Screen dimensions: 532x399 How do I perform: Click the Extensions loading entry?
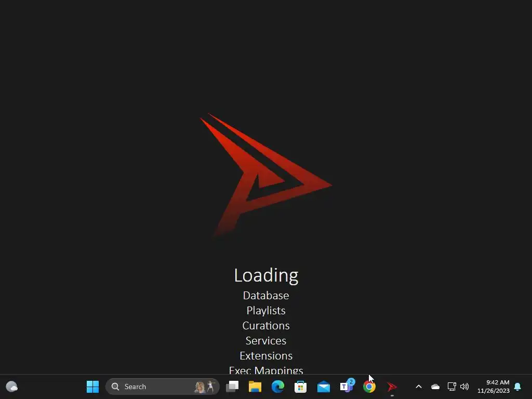coord(266,355)
